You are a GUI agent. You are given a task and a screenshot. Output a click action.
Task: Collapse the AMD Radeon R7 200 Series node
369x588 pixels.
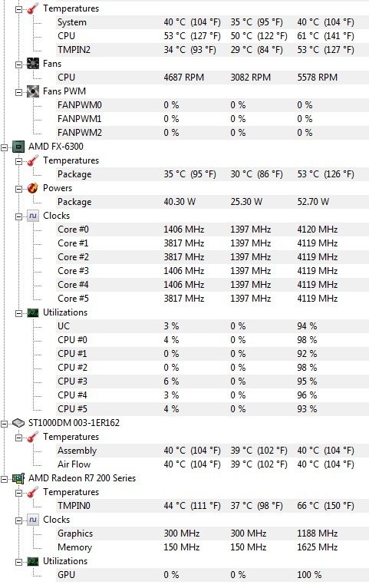click(4, 479)
